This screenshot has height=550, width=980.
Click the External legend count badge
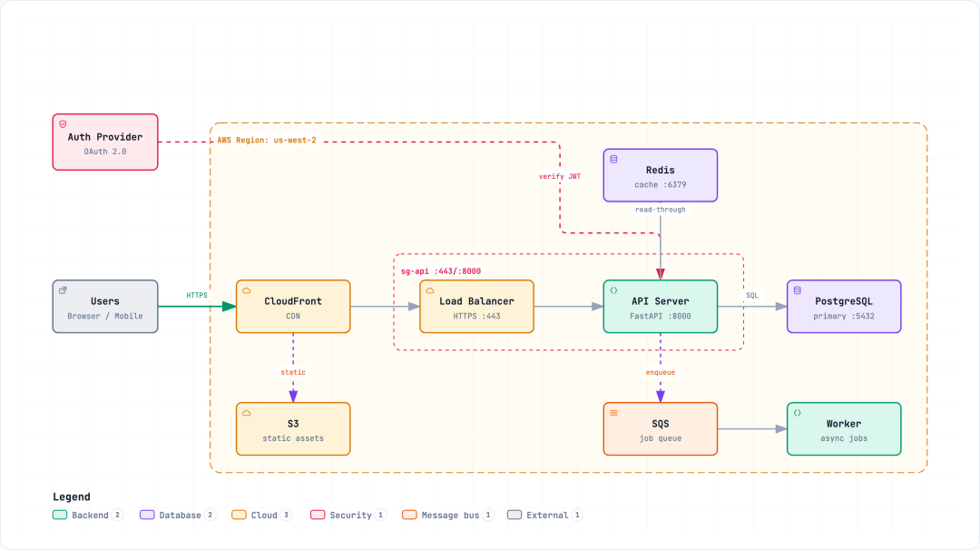(577, 515)
